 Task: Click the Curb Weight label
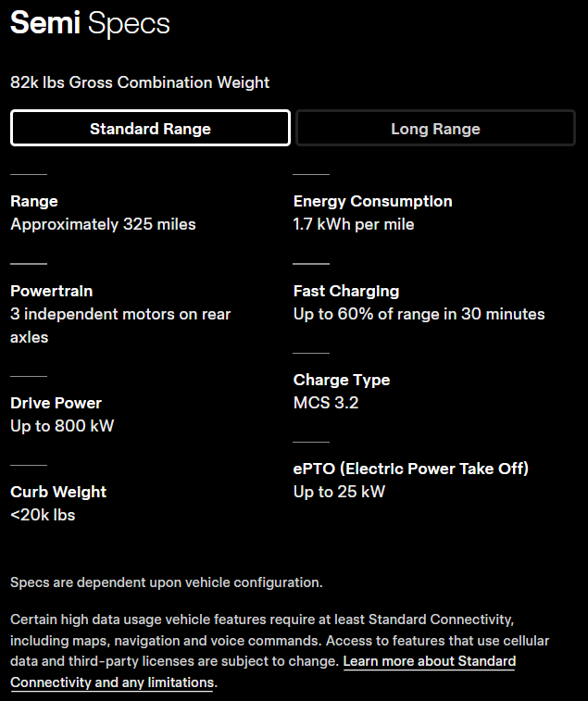coord(58,492)
